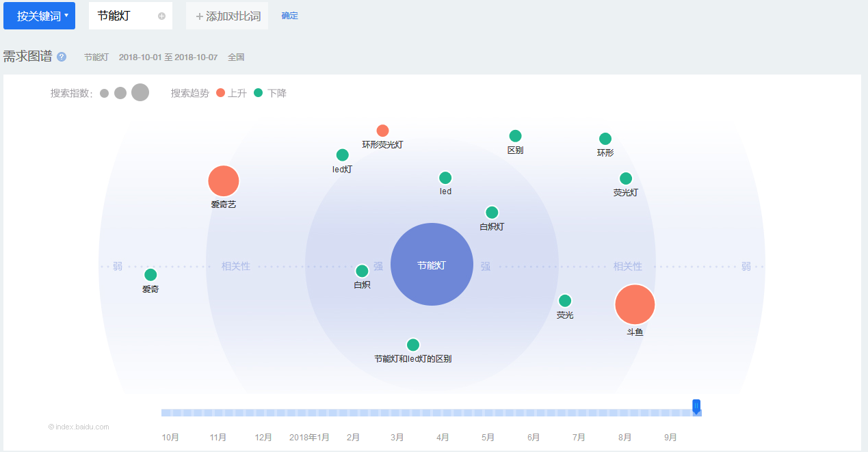The height and width of the screenshot is (452, 868).
Task: Click the green 荧光灯 node
Action: point(626,178)
